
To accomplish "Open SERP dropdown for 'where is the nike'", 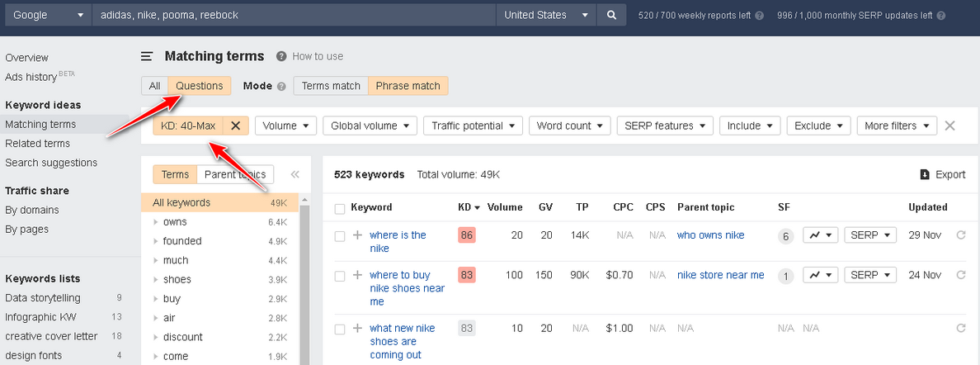I will [870, 235].
